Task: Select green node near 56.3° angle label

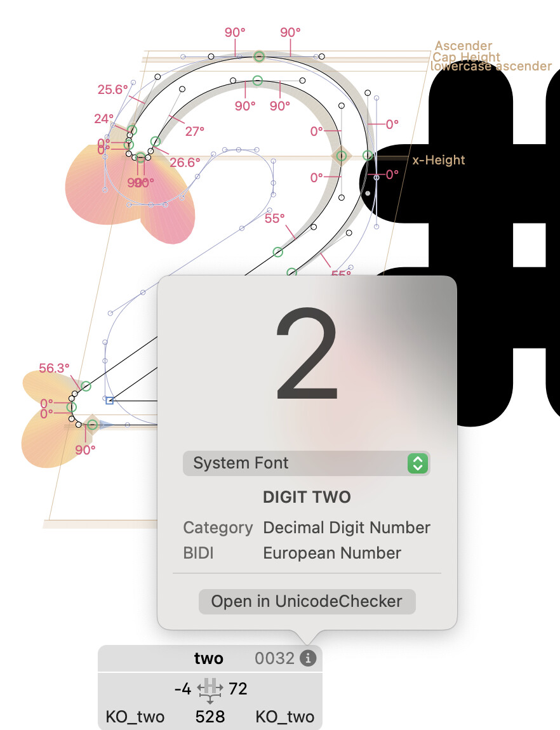Action: pos(86,386)
